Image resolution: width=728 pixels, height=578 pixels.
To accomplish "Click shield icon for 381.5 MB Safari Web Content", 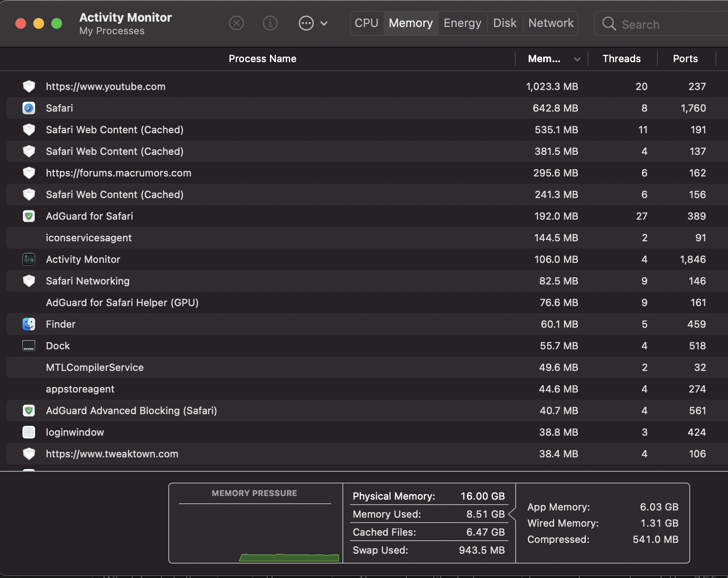I will click(29, 151).
